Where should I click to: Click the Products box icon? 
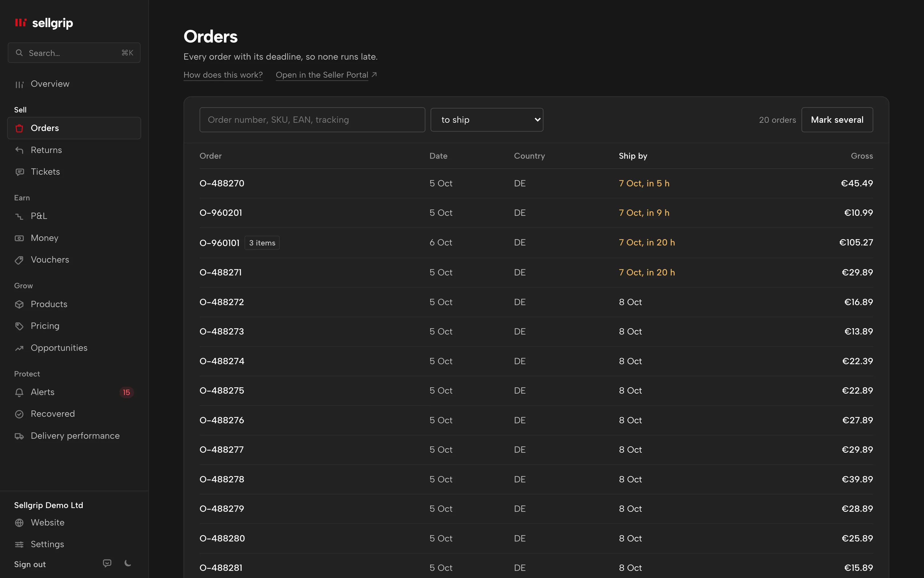pos(19,304)
